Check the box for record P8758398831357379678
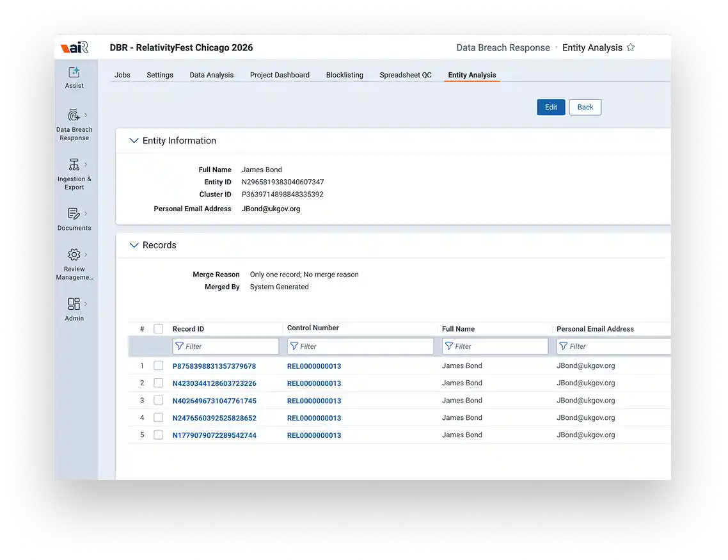Image resolution: width=728 pixels, height=560 pixels. tap(158, 366)
